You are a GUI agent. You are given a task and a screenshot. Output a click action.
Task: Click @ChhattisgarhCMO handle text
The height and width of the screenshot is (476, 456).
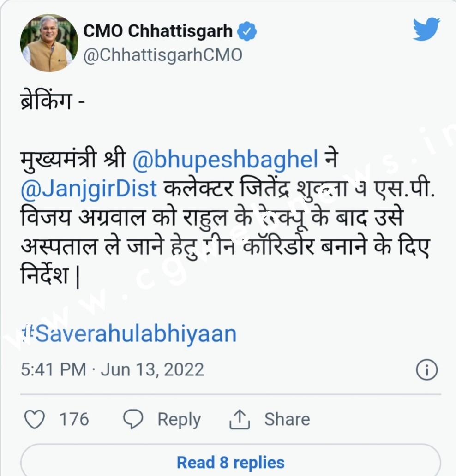tap(162, 54)
